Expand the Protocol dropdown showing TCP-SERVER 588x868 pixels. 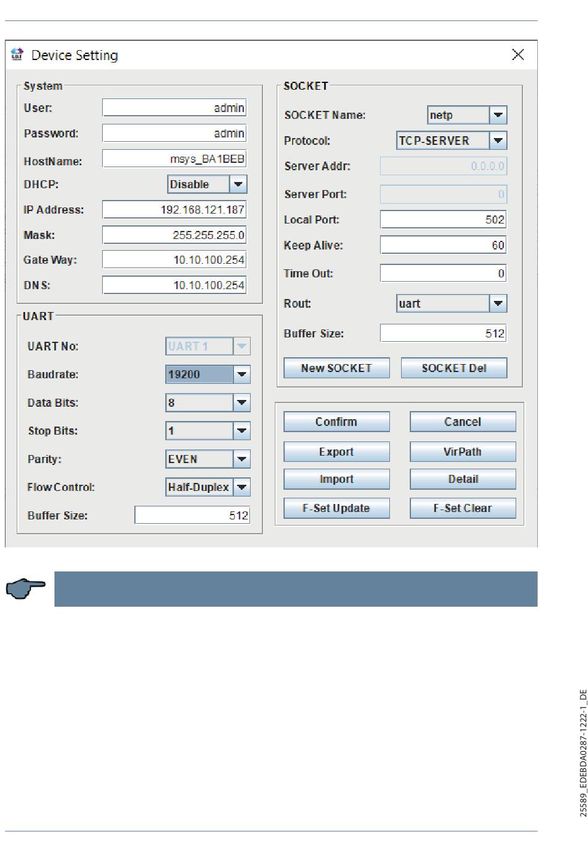tap(498, 141)
